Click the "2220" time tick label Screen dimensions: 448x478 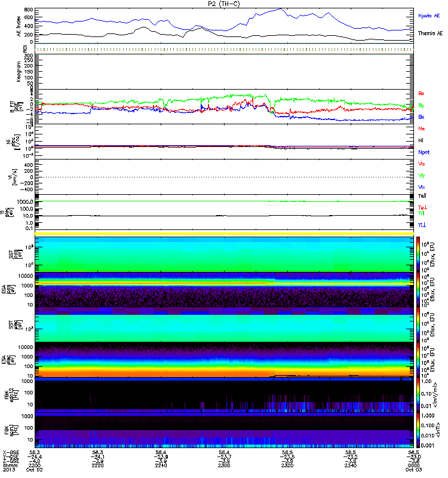(98, 465)
